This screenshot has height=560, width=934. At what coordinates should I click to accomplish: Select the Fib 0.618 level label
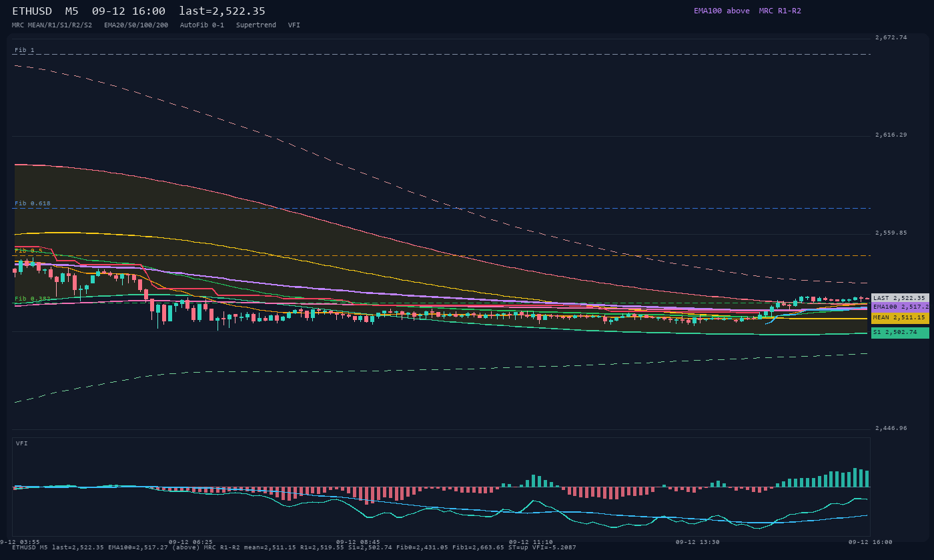click(x=33, y=203)
